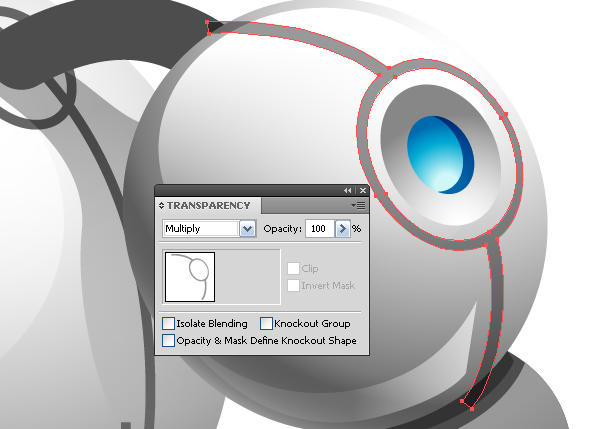600x429 pixels.
Task: Click the Opacity value field showing 100
Action: (320, 229)
